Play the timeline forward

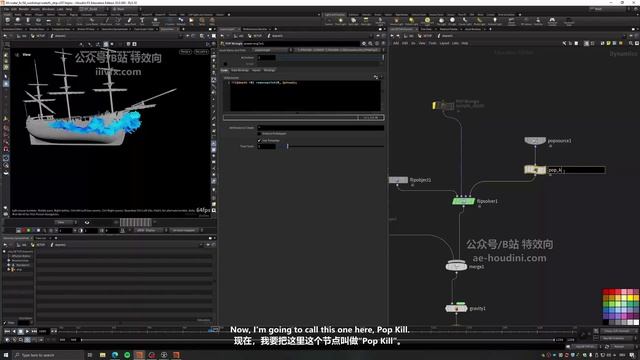click(x=27, y=331)
